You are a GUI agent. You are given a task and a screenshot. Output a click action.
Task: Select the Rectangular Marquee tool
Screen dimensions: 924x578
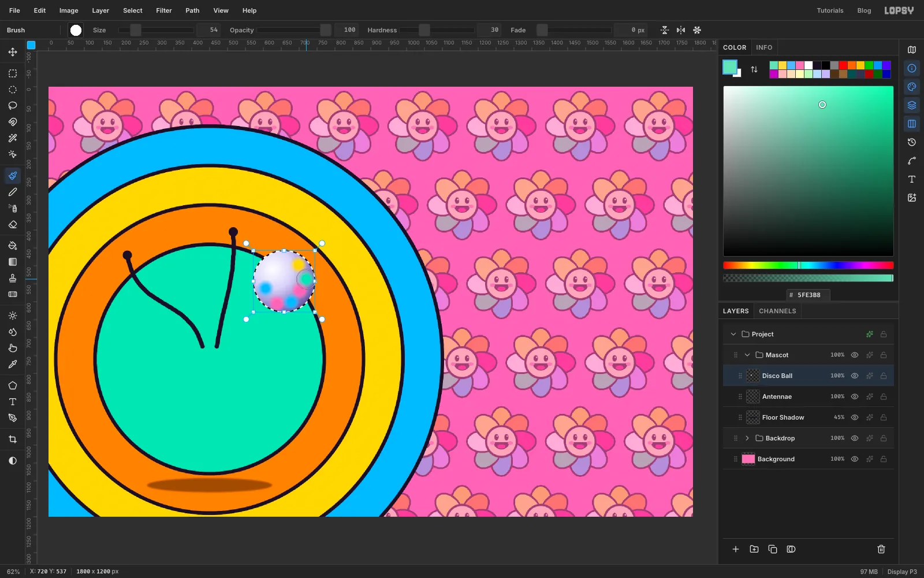coord(12,73)
